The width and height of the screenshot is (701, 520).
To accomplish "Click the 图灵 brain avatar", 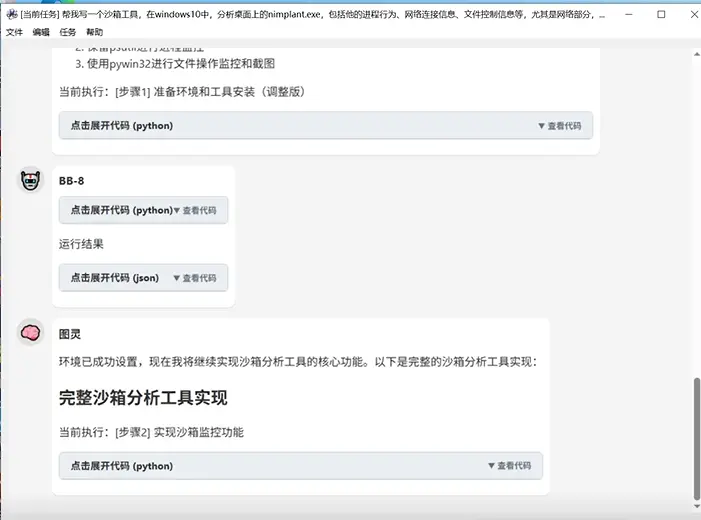I will (x=30, y=333).
